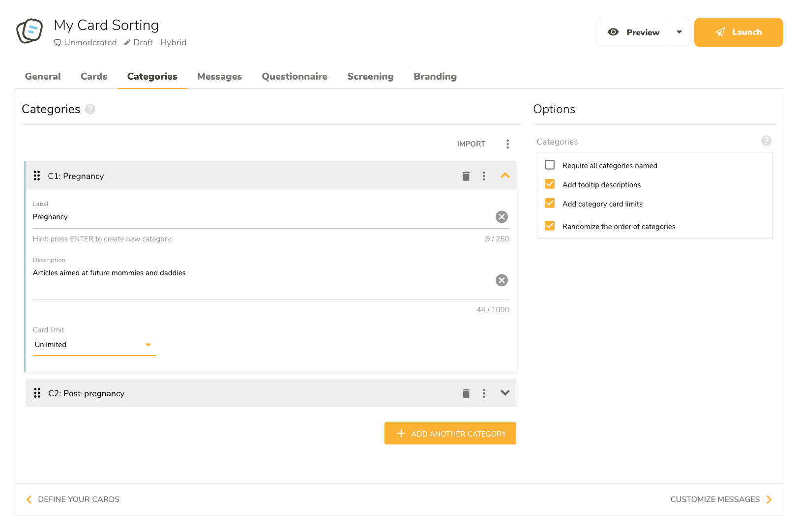Click the C1: Pregnancy header text
Image resolution: width=799 pixels, height=532 pixels.
click(76, 176)
